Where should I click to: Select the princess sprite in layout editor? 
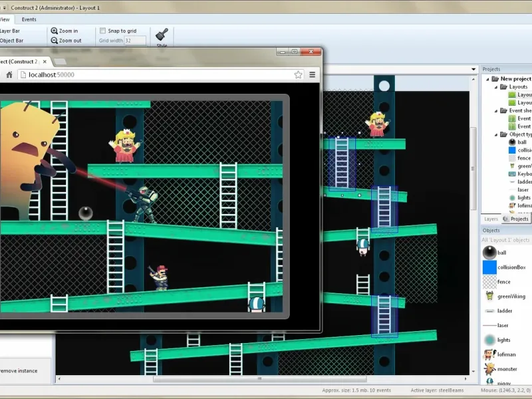377,124
